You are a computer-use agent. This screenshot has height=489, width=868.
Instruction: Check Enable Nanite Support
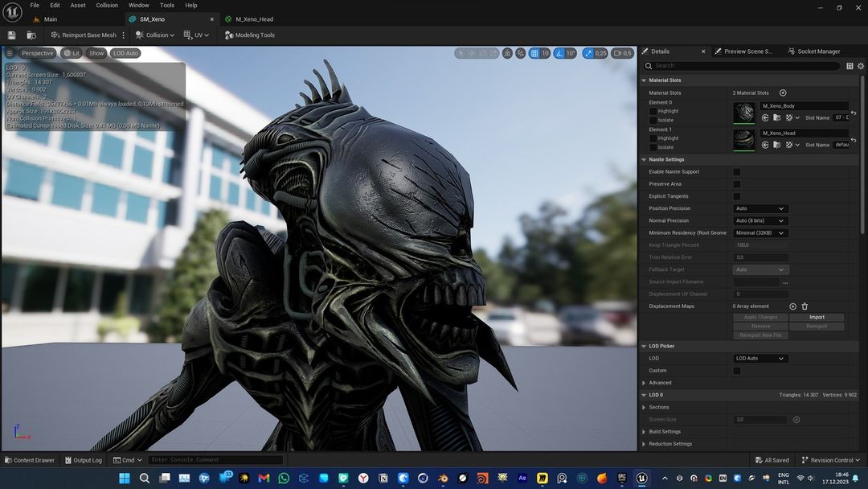click(x=737, y=172)
